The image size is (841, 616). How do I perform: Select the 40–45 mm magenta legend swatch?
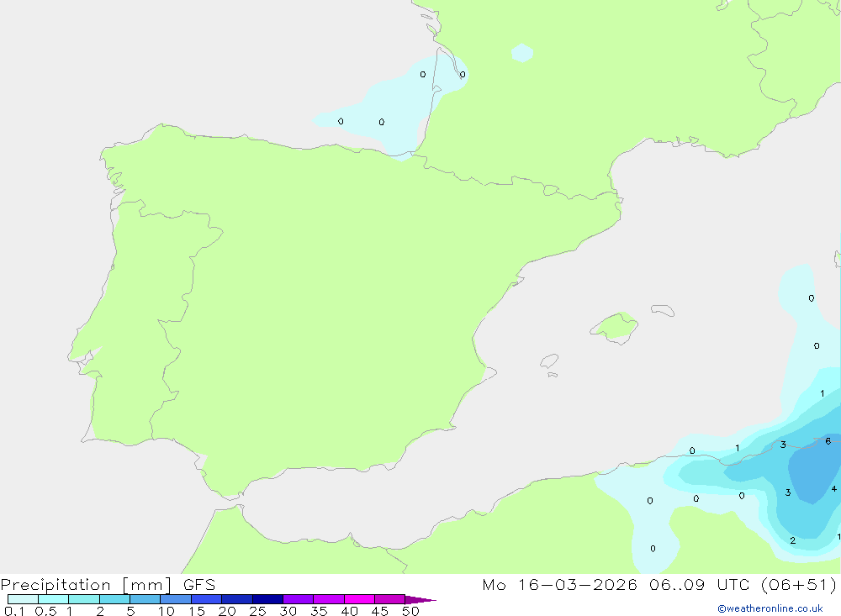359,599
